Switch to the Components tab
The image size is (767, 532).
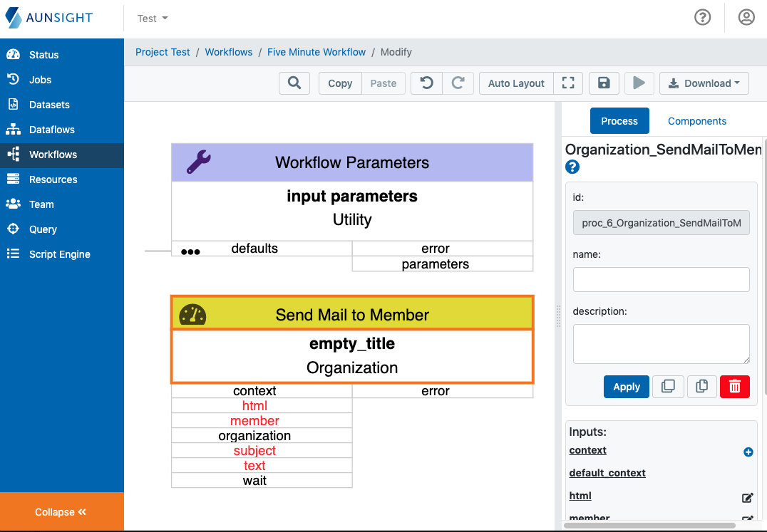(696, 121)
